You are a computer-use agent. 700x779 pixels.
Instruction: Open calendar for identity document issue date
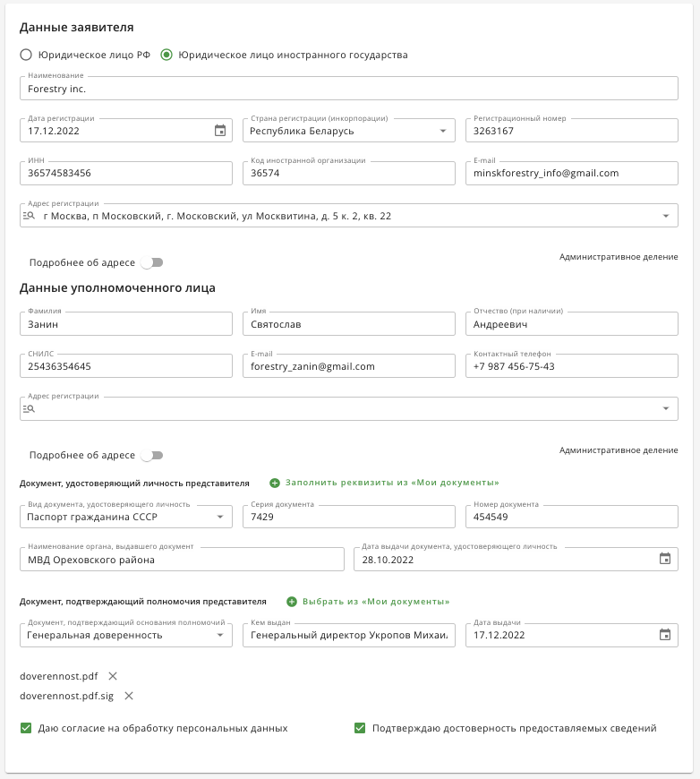tap(665, 559)
